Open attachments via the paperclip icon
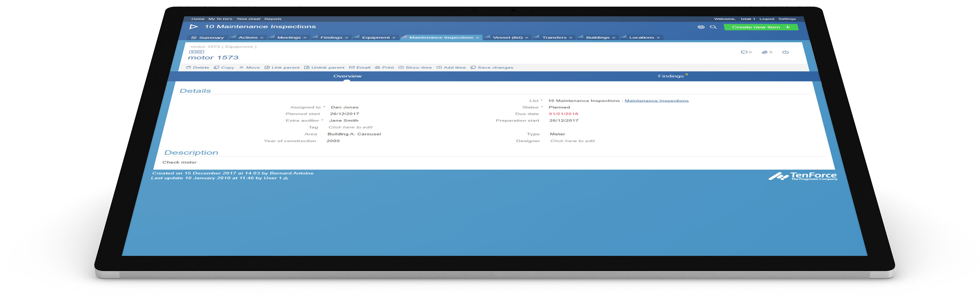 click(x=764, y=52)
